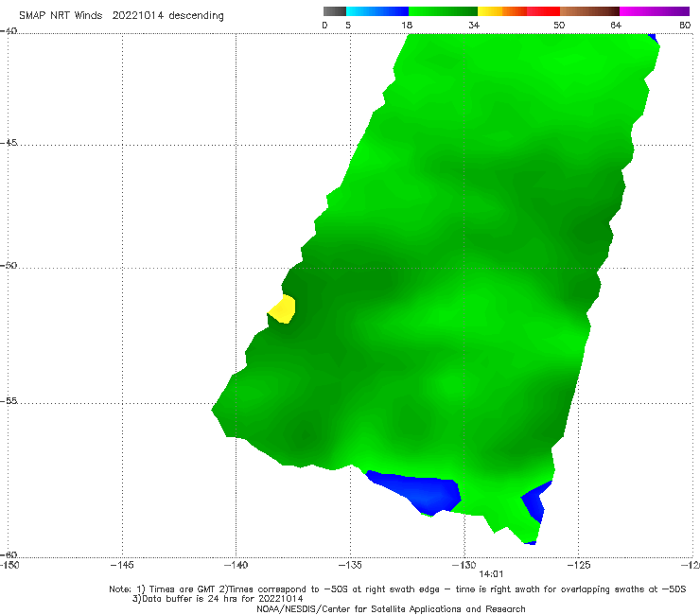Click the longitude label '-140'

tap(236, 566)
